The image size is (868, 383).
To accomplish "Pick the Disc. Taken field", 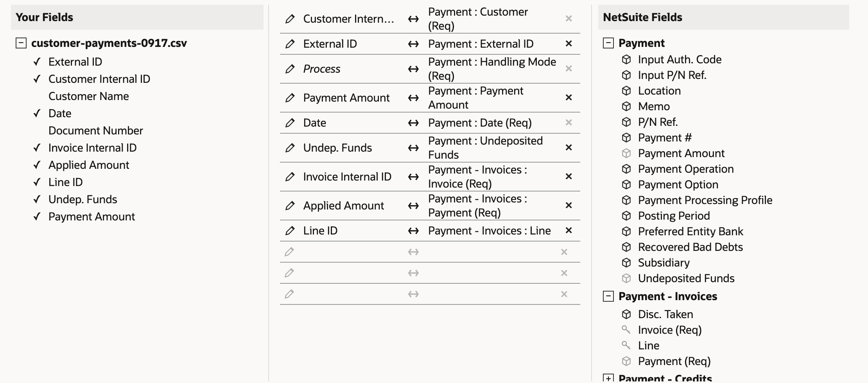I will tap(665, 314).
